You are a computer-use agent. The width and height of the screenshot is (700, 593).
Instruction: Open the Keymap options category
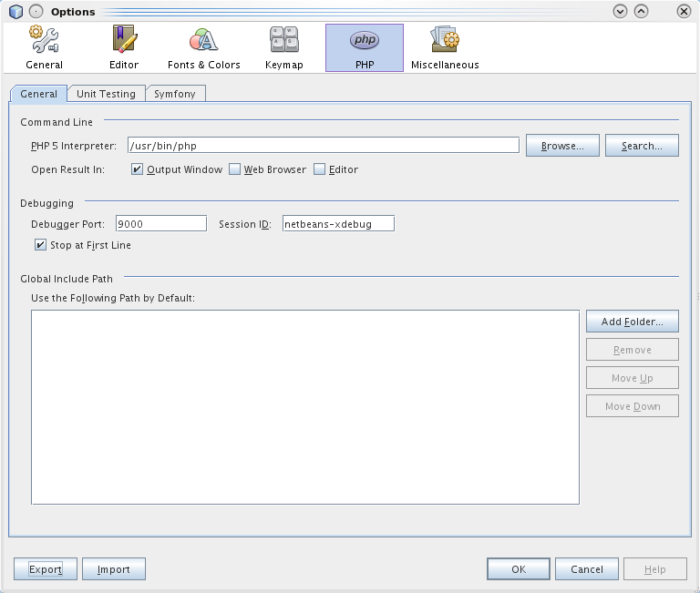point(284,47)
